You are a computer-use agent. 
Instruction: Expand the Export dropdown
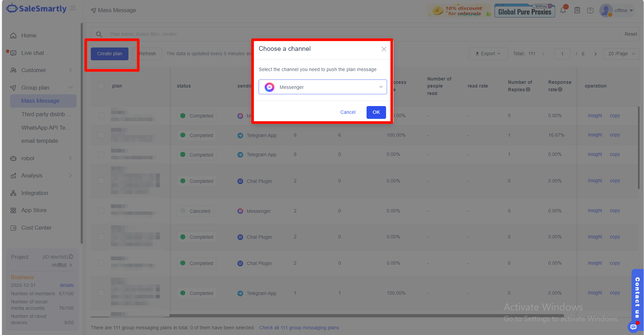click(488, 54)
